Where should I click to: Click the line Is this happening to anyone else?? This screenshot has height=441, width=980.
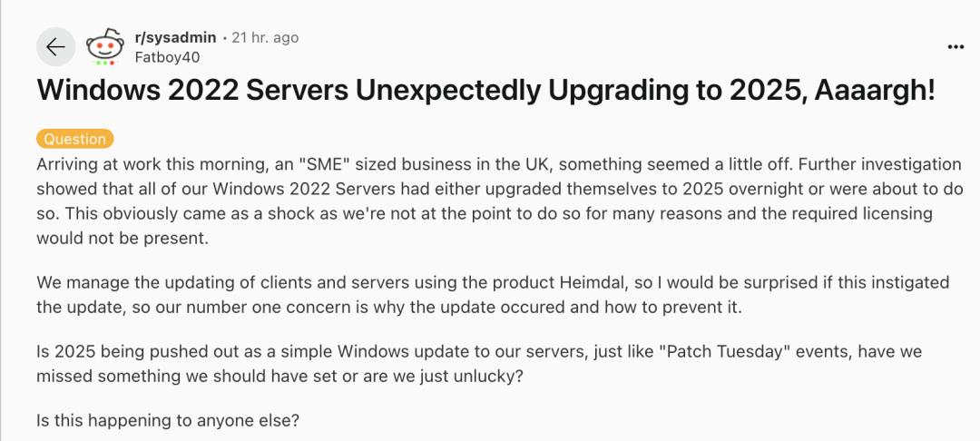coord(168,420)
